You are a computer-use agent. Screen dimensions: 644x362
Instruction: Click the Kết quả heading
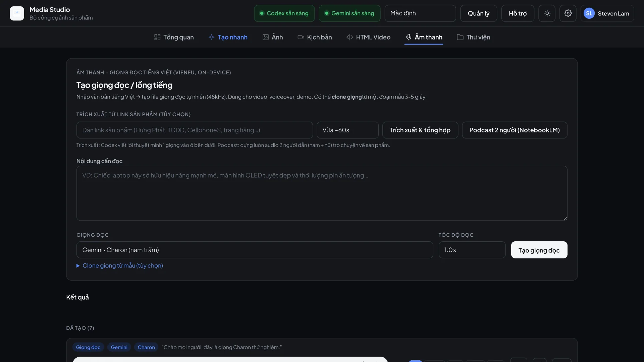point(77,297)
